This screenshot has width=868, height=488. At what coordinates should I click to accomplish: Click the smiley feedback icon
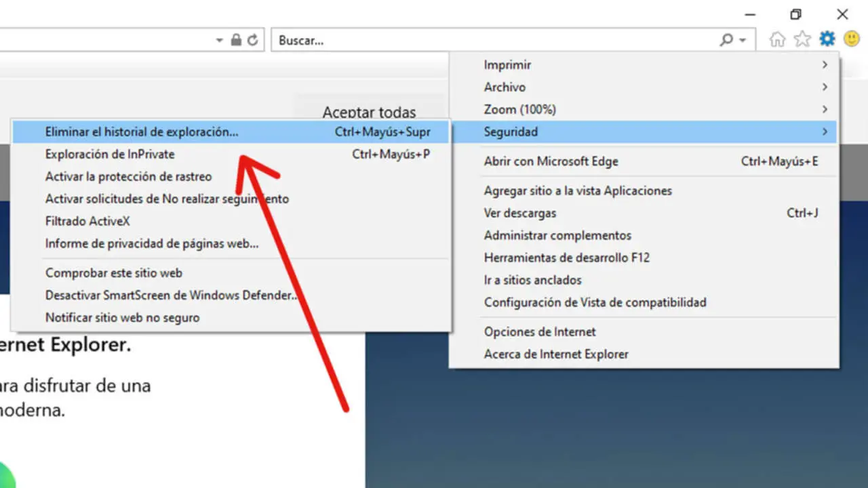[852, 39]
